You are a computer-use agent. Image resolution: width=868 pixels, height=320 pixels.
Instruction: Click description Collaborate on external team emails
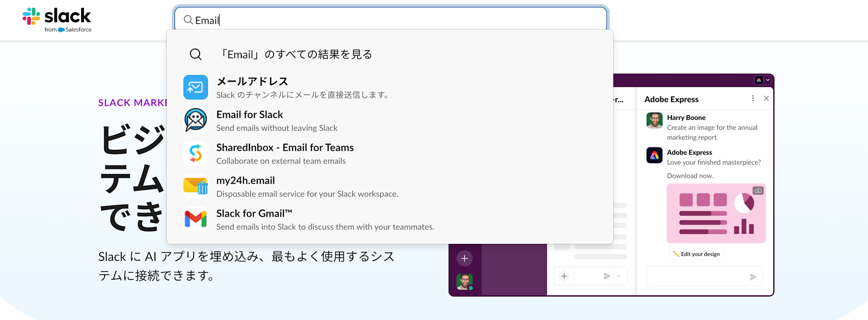tap(281, 161)
